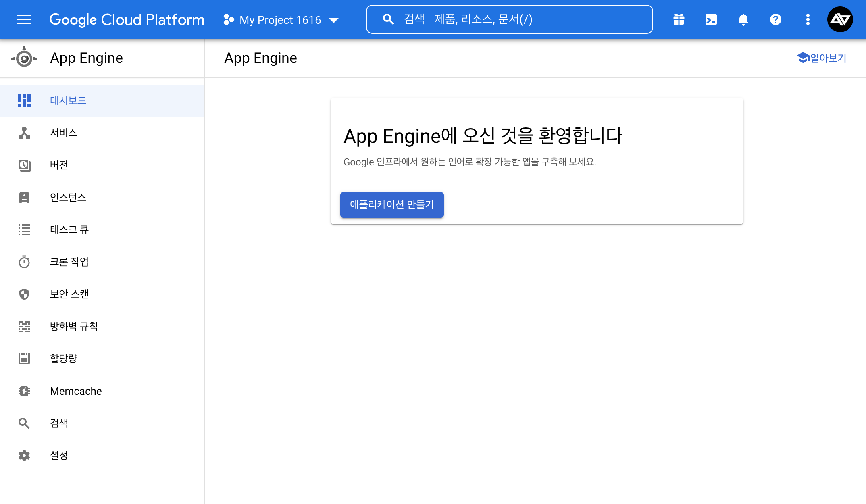
Task: Click the account avatar
Action: click(x=840, y=19)
